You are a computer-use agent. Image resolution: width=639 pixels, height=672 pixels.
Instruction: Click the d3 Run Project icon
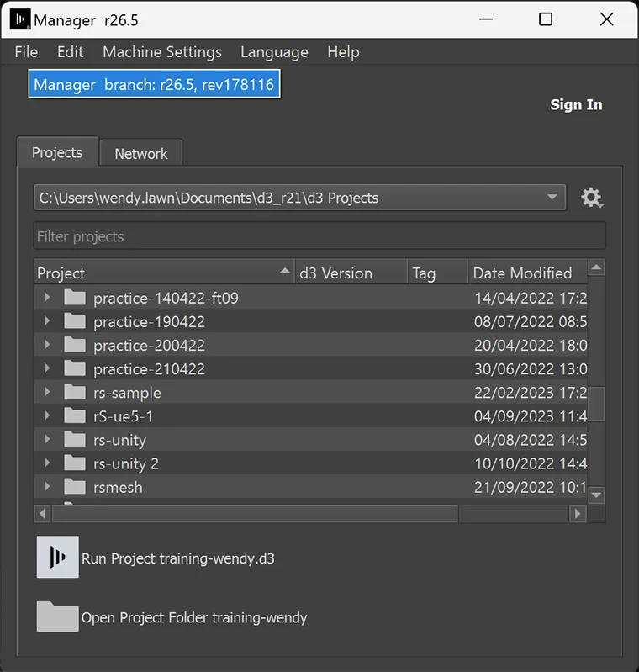click(57, 557)
